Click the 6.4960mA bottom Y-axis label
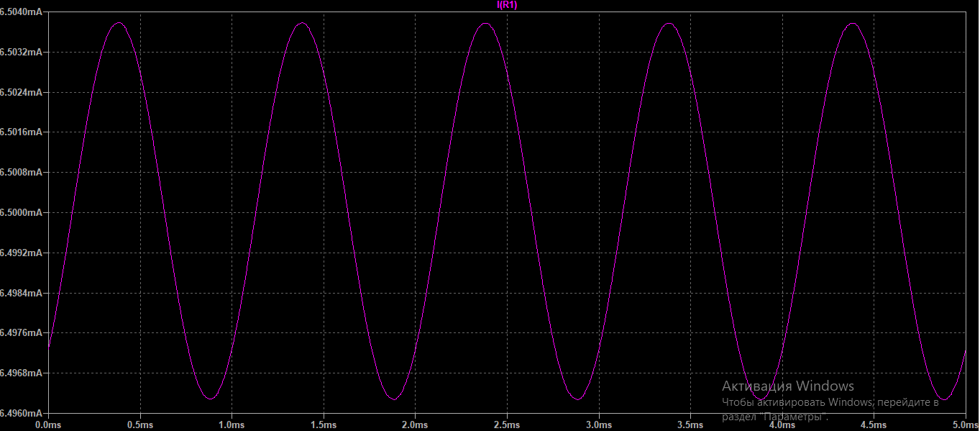This screenshot has width=980, height=431. coord(21,414)
